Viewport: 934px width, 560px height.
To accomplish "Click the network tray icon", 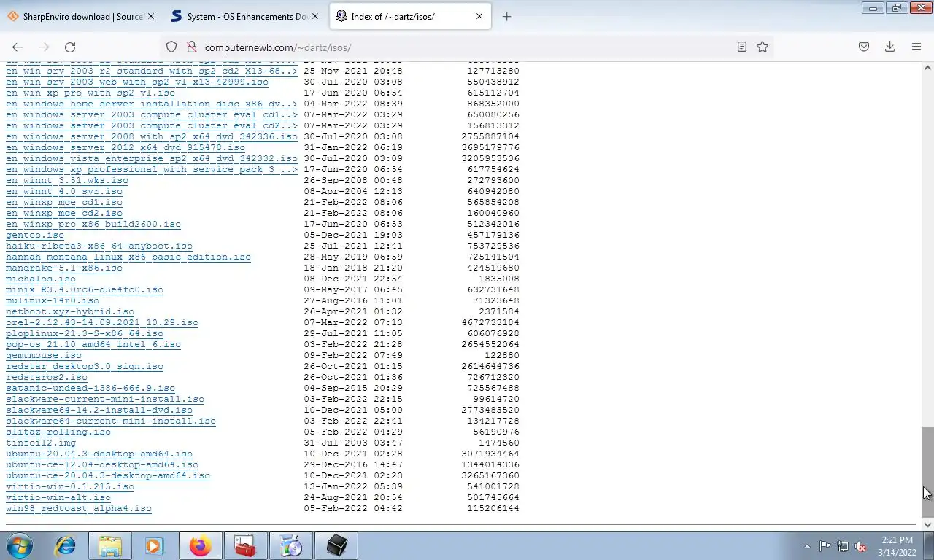I will (843, 546).
